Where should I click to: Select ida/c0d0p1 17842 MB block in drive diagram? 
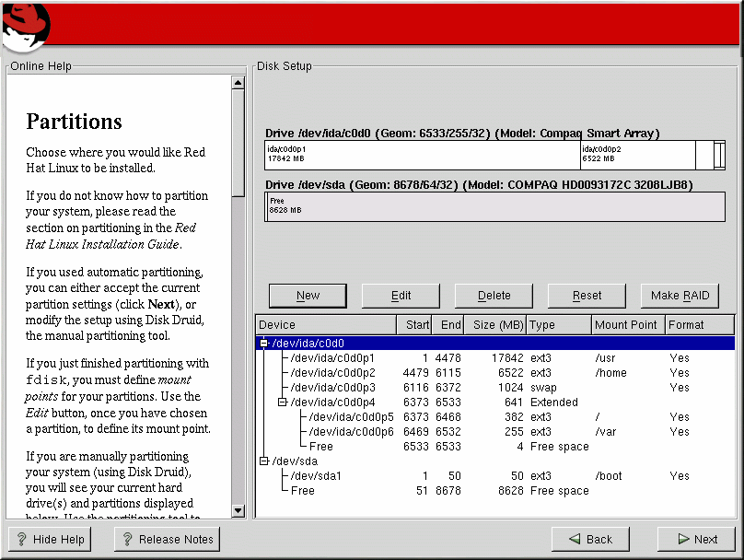[423, 155]
